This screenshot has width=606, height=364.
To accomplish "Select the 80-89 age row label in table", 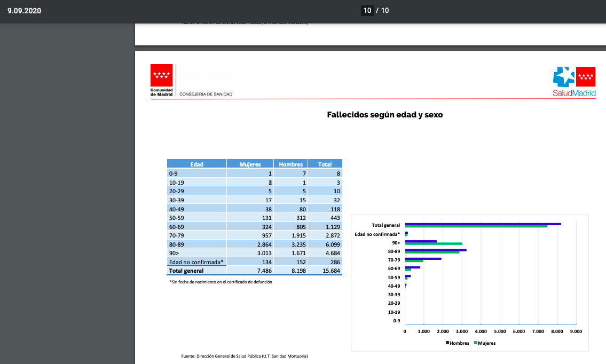I will [177, 244].
